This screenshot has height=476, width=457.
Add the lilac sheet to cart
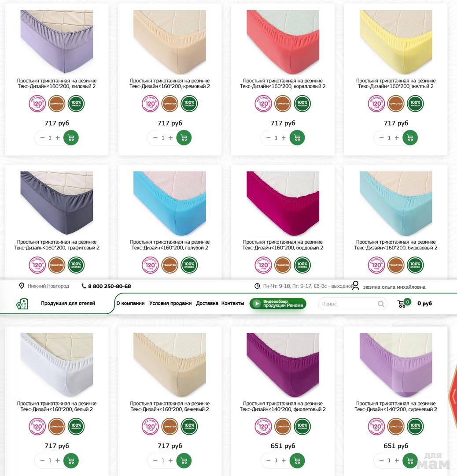pos(71,138)
